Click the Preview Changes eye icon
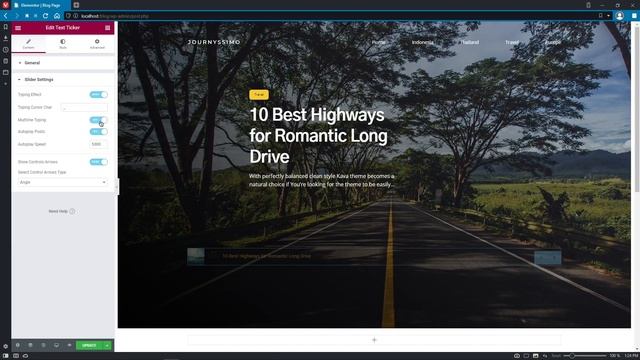This screenshot has height=360, width=640. [x=69, y=345]
